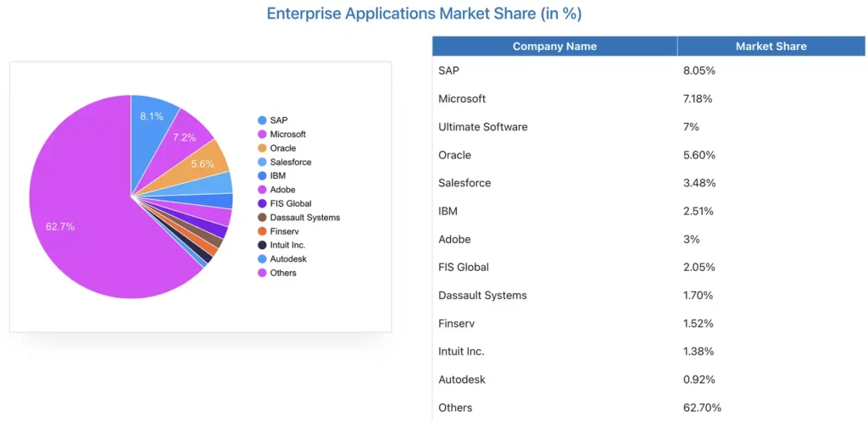The width and height of the screenshot is (868, 421).
Task: Click the SAP legend color dot
Action: [263, 120]
